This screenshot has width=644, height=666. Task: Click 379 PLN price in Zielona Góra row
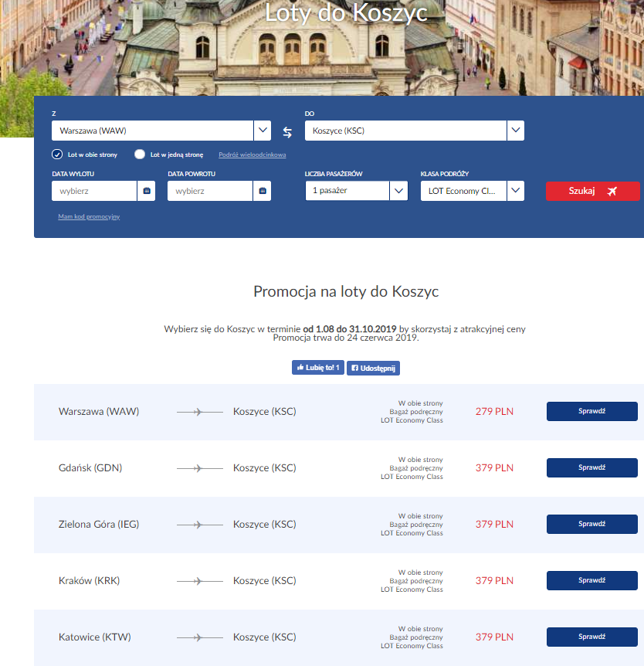pyautogui.click(x=494, y=525)
